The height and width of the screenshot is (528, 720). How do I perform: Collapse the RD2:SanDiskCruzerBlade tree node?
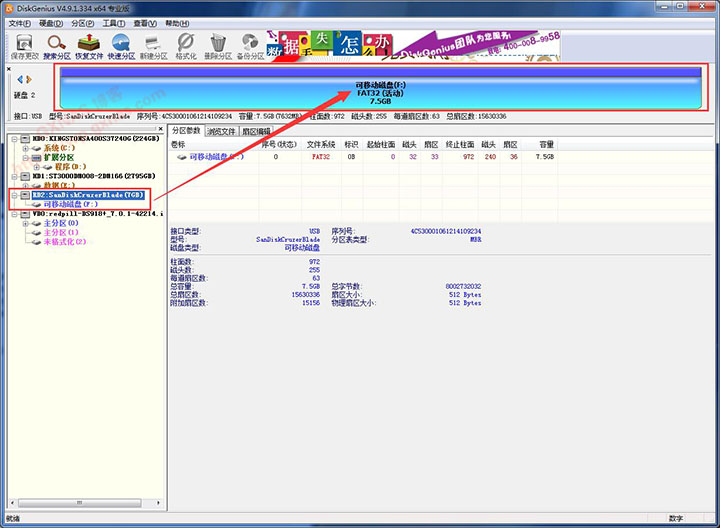13,194
